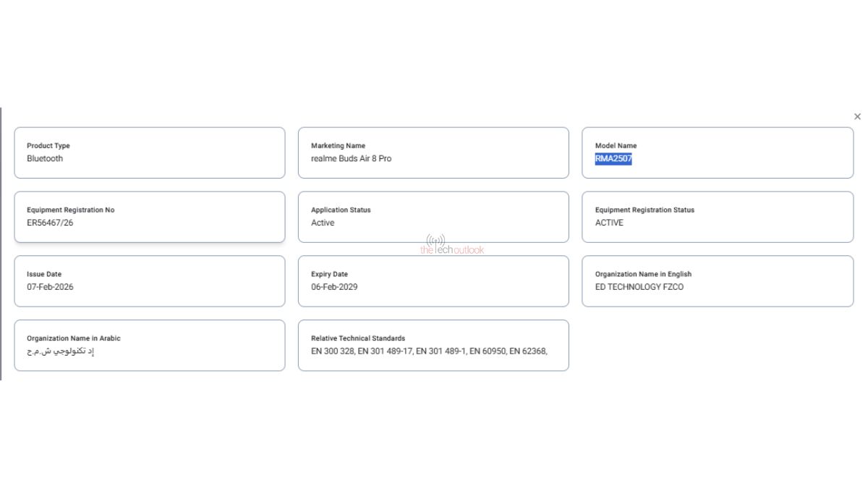This screenshot has height=488, width=868.
Task: Select the highlighted RMA2507 model text
Action: [x=613, y=159]
